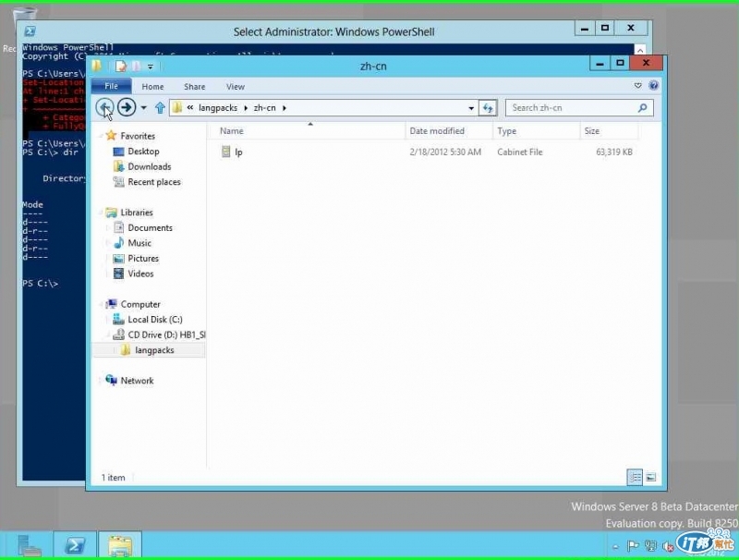This screenshot has height=560, width=739.
Task: Click the 63,319 KB size cell
Action: point(614,152)
